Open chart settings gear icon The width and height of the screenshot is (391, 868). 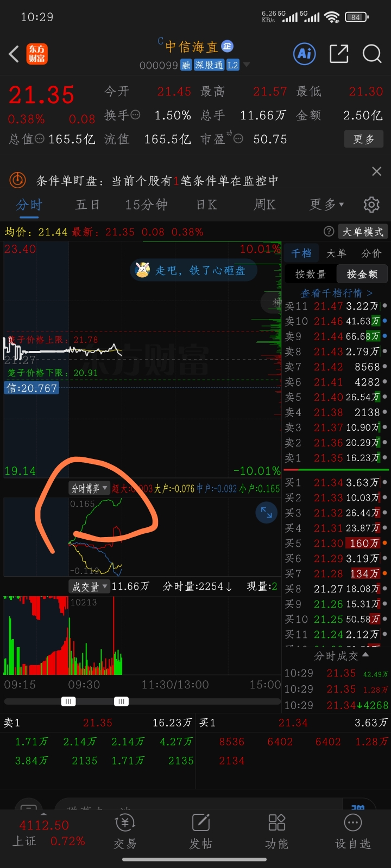click(x=371, y=205)
